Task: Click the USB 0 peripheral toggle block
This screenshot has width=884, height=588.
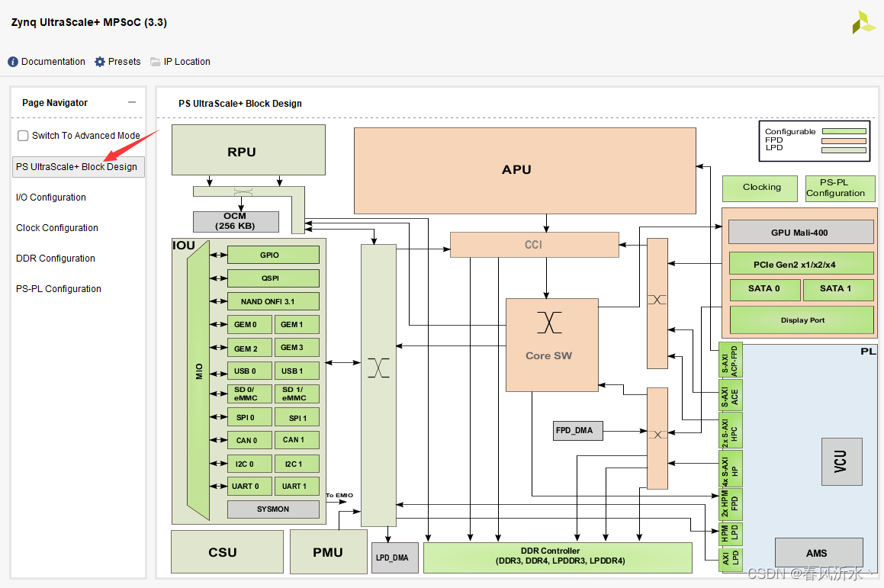Action: (249, 371)
